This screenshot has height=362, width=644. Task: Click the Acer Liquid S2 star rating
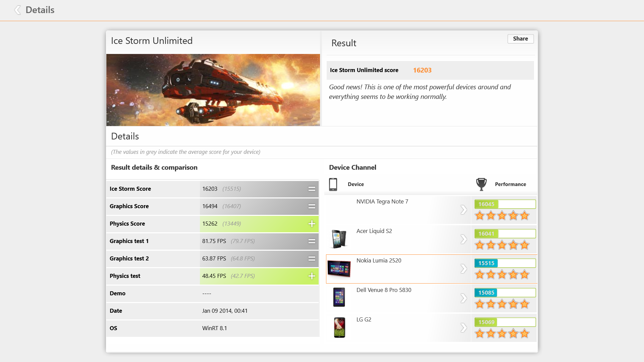click(x=502, y=245)
